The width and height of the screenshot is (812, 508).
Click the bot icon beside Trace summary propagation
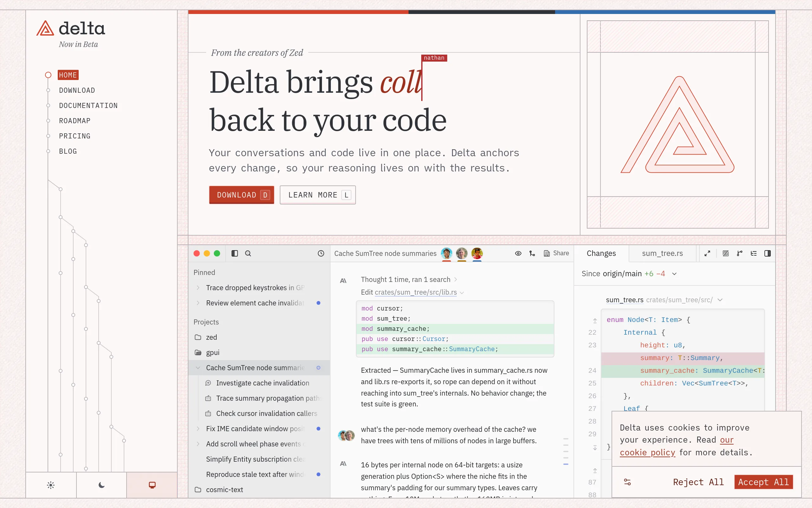(208, 398)
